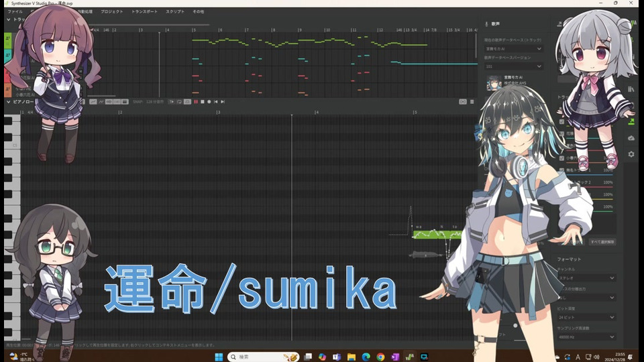Image resolution: width=644 pixels, height=362 pixels.
Task: Open the プロジェクト menu
Action: [x=112, y=11]
